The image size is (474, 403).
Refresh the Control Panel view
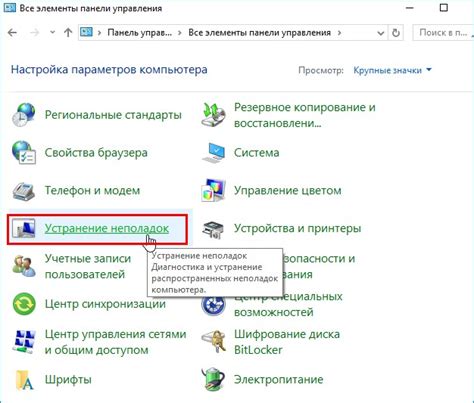(396, 33)
